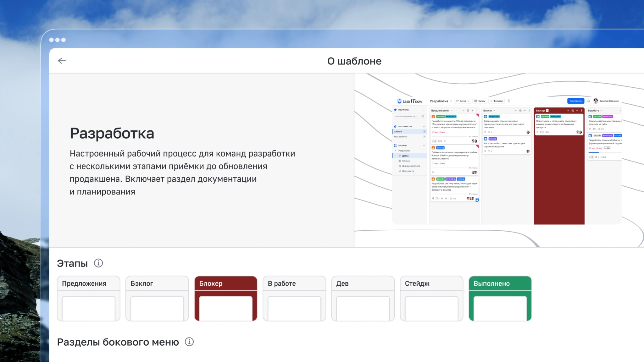Open Мои заметки in the preview sidebar

click(x=409, y=137)
